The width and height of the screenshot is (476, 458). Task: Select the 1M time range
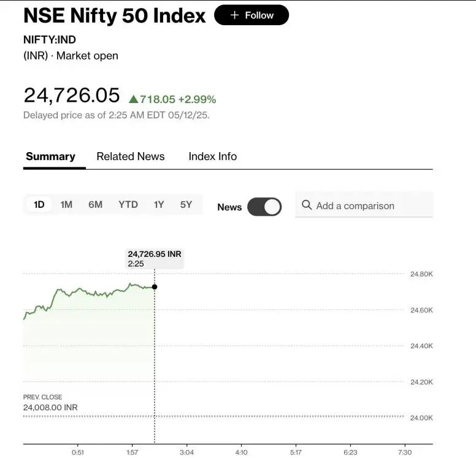point(66,205)
